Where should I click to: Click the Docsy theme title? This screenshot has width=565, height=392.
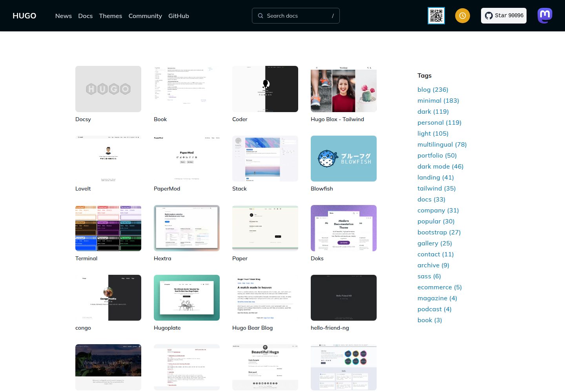(83, 119)
